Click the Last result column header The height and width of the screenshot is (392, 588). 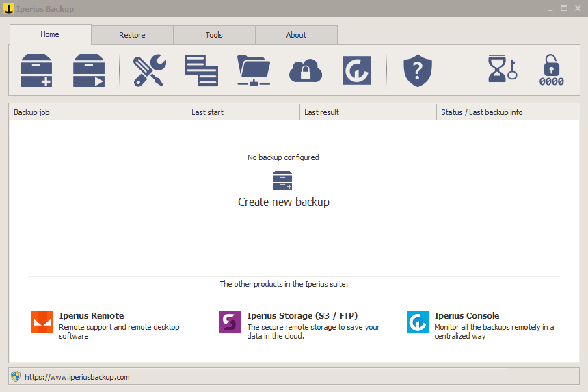(x=369, y=112)
